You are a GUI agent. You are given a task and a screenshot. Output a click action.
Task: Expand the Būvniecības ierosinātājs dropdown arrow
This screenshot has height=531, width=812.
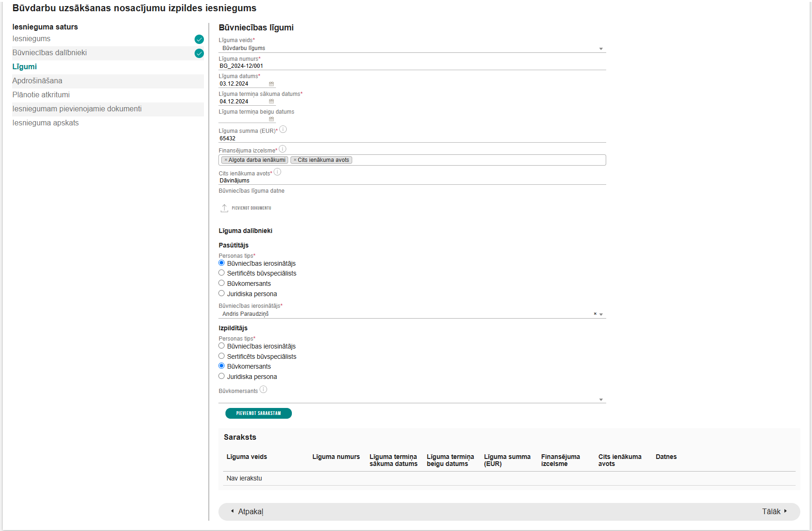pyautogui.click(x=601, y=314)
